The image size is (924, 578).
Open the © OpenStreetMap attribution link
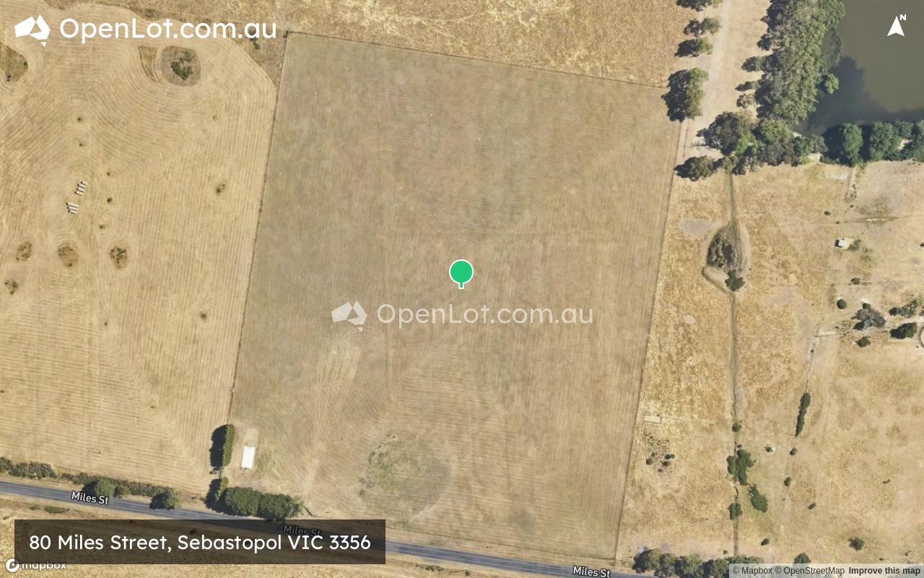pos(809,571)
